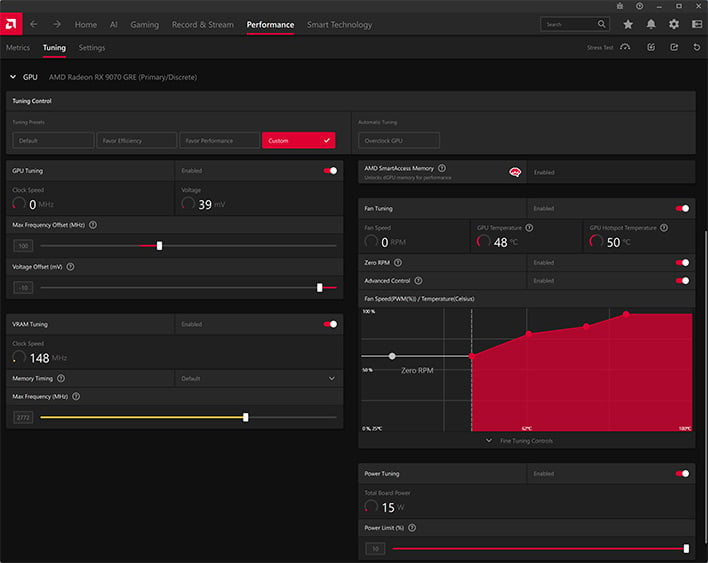This screenshot has height=563, width=708.
Task: Toggle Fan Tuning switch
Action: [x=682, y=209]
